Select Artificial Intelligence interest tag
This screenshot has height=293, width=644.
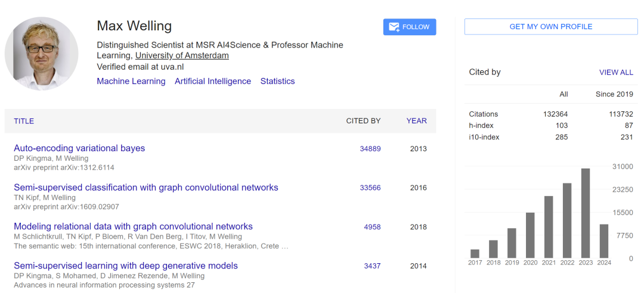click(x=213, y=82)
